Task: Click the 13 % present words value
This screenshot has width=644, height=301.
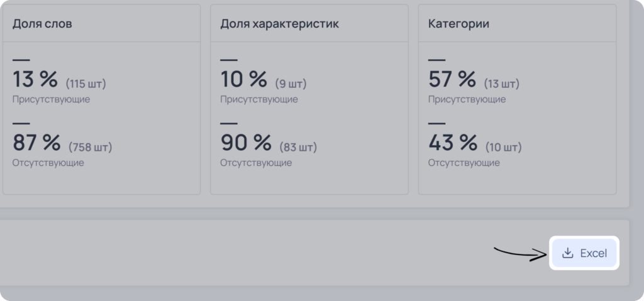Action: [35, 79]
